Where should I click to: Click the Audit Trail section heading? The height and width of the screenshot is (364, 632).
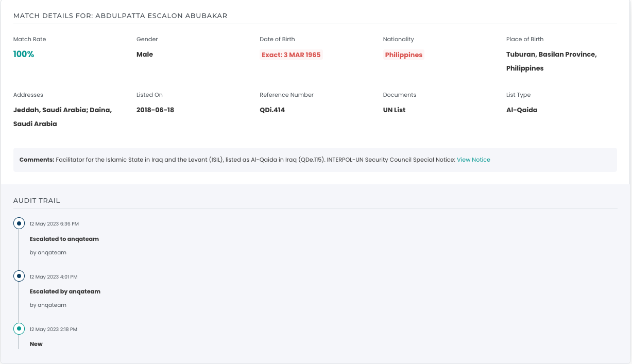(x=37, y=201)
